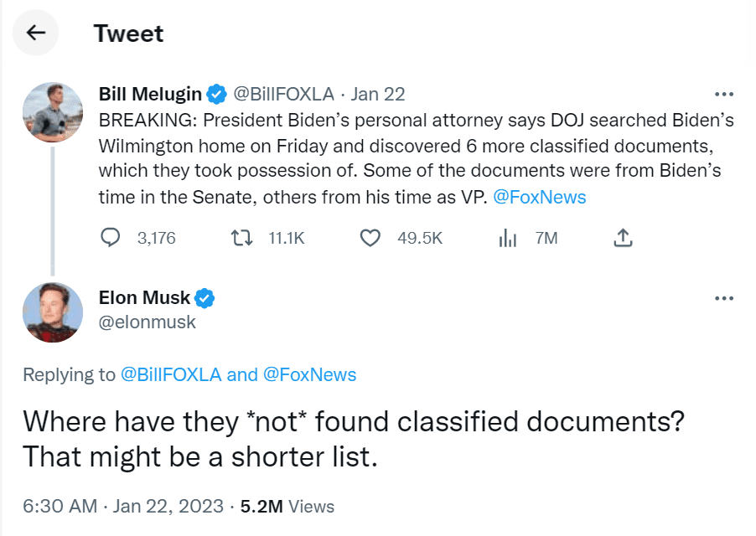Open reply icon on Bill Melugin's tweet
The image size is (756, 536).
pyautogui.click(x=111, y=239)
